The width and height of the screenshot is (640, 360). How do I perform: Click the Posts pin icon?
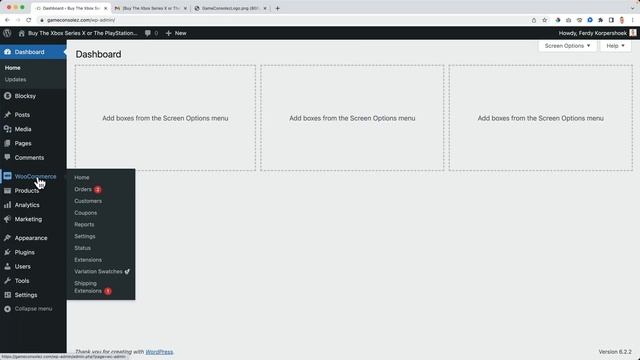(x=7, y=115)
